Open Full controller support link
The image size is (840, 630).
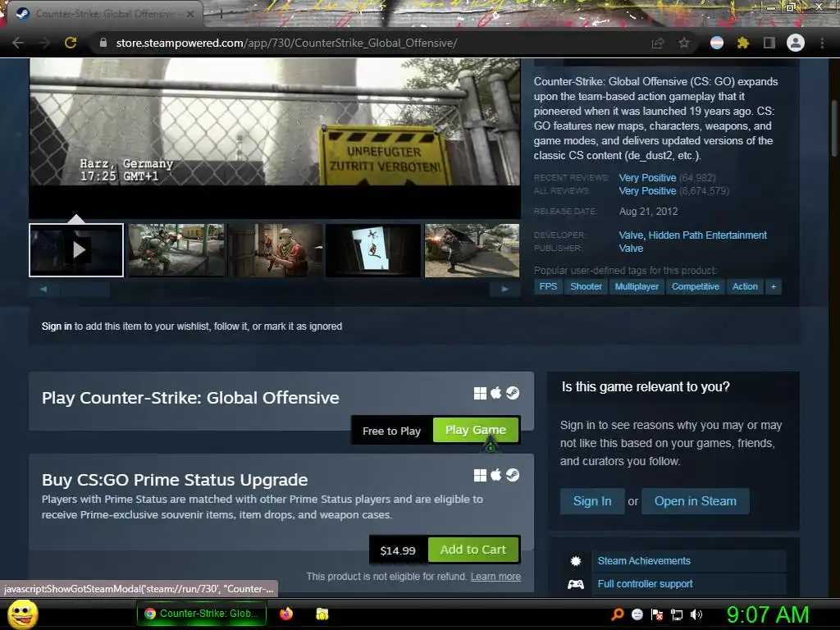tap(645, 584)
